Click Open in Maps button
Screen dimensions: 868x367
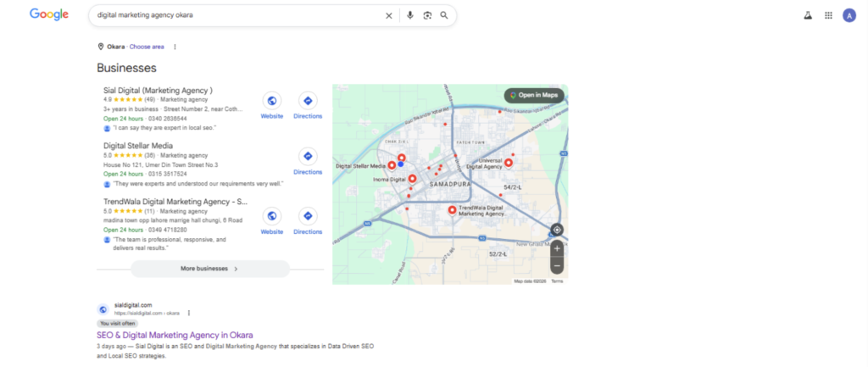[x=534, y=95]
